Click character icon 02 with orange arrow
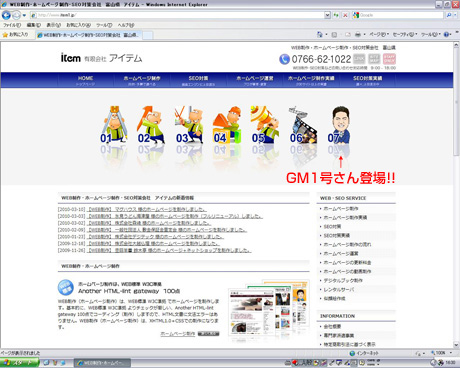This screenshot has width=460, height=368. (x=151, y=125)
